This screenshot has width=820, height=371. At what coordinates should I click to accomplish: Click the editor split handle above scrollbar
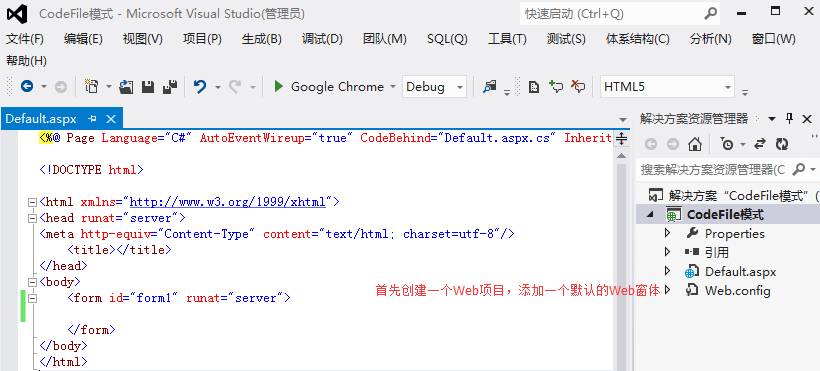click(621, 139)
